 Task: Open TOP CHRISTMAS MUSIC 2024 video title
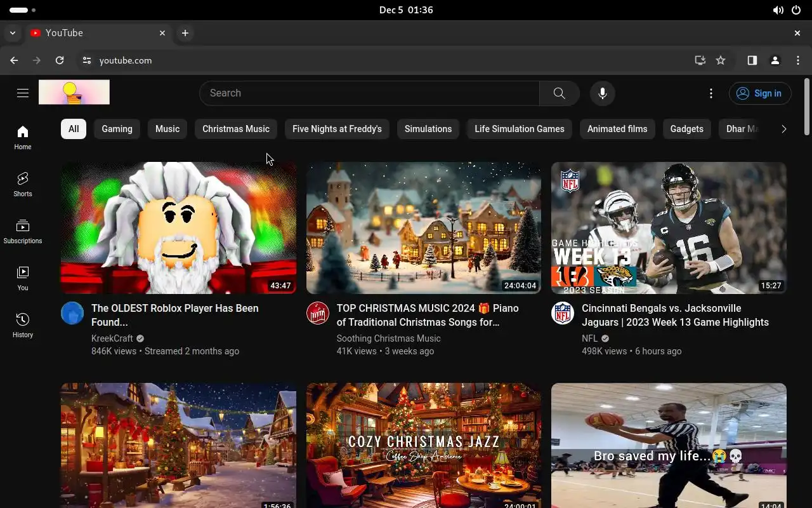428,315
